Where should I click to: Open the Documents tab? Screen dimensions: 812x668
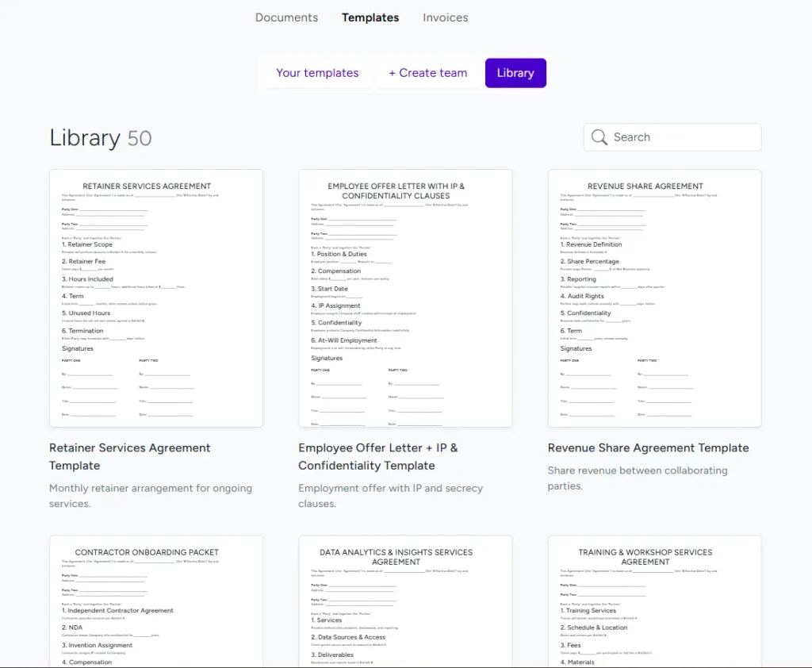(286, 17)
